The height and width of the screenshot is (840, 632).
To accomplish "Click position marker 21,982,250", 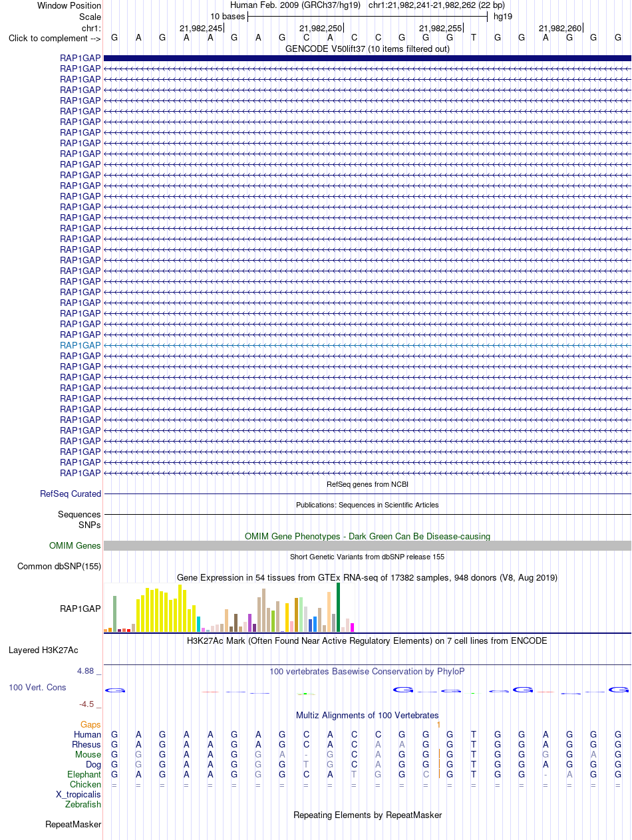I will (321, 28).
